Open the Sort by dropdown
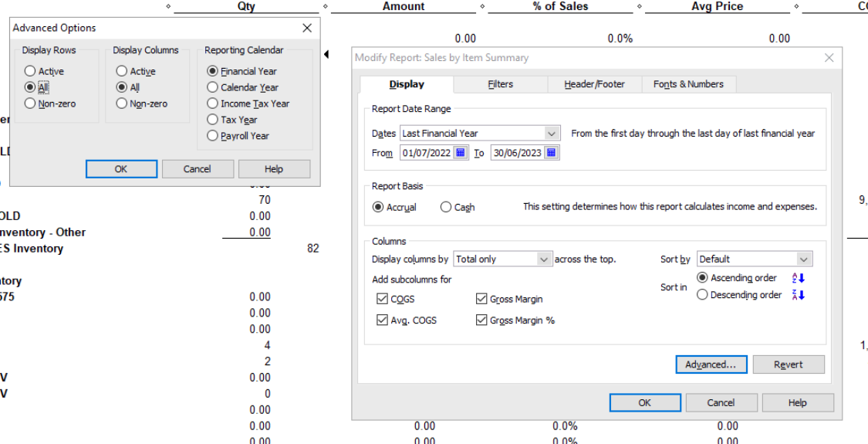The height and width of the screenshot is (444, 868). click(x=805, y=259)
